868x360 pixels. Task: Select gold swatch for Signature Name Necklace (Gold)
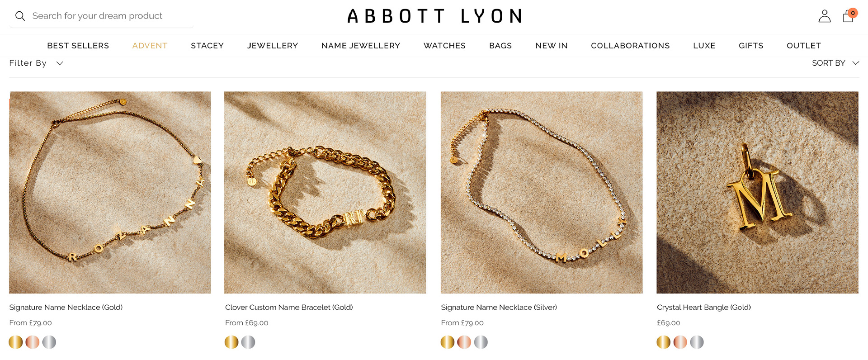[x=16, y=342]
